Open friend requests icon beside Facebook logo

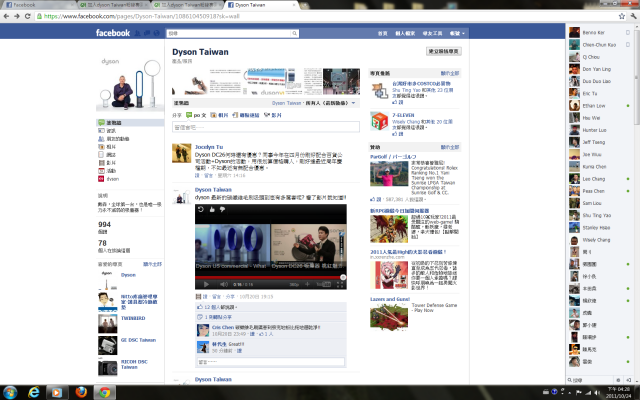tap(138, 33)
